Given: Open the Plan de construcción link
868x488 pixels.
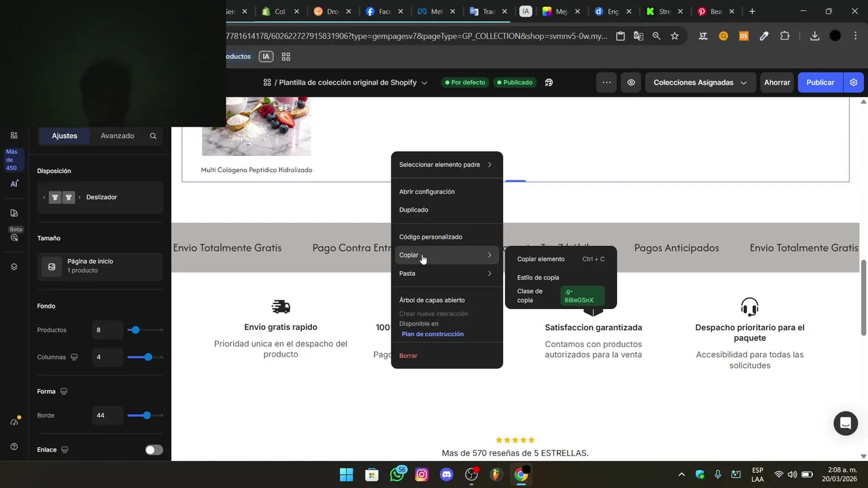Looking at the screenshot, I should [433, 334].
